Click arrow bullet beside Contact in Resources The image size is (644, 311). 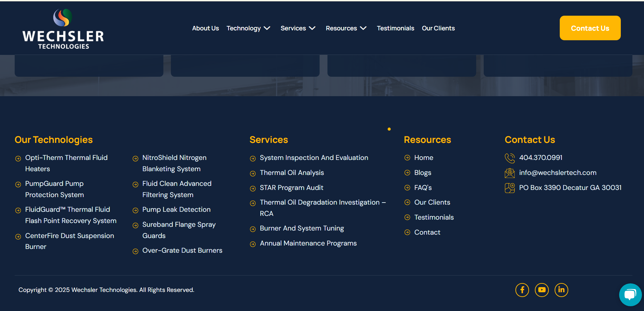click(407, 232)
